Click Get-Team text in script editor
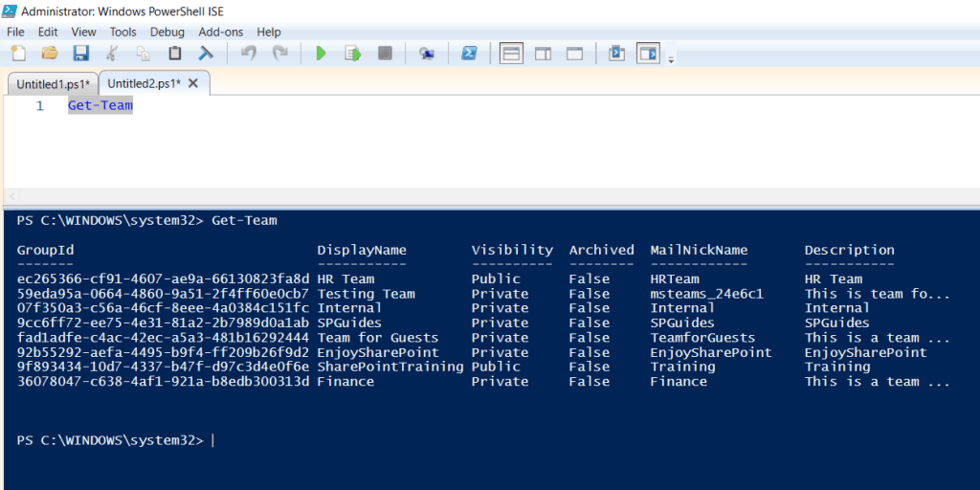Screen dimensions: 980x490 (x=100, y=105)
